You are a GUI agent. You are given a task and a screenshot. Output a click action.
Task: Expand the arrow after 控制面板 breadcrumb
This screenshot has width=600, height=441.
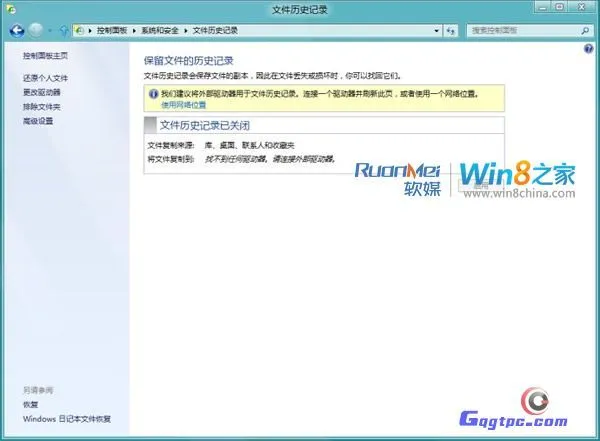134,31
